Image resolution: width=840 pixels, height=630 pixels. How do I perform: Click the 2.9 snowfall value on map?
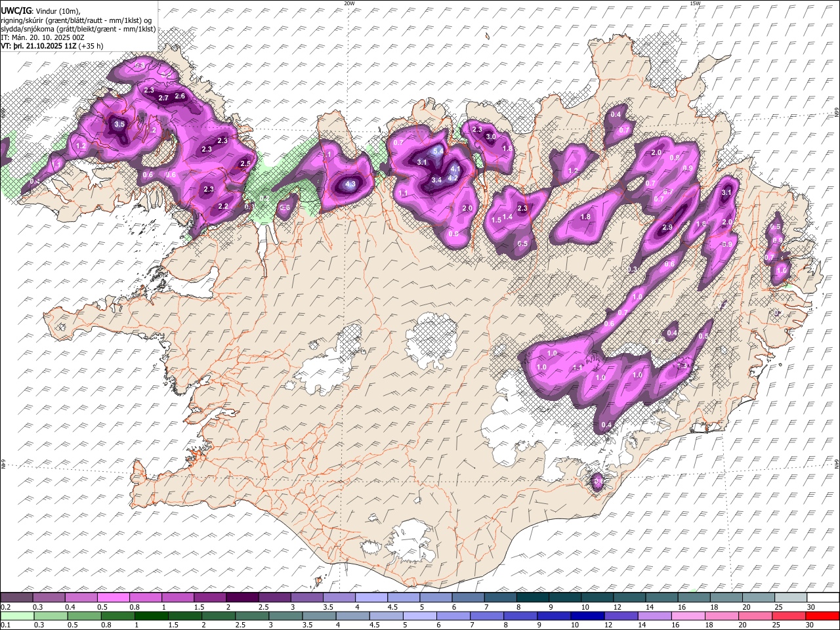667,228
